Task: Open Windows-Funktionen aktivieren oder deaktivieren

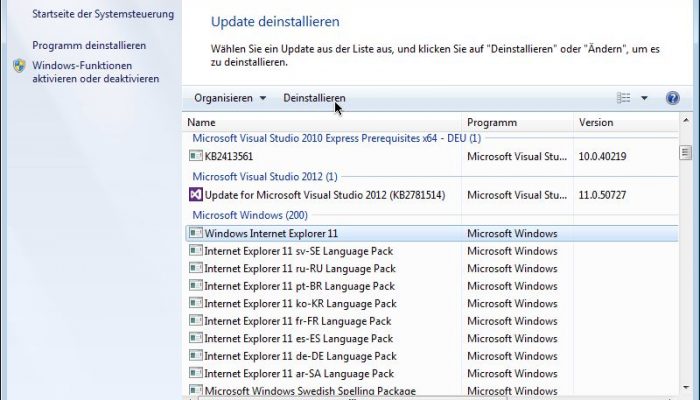Action: (96, 72)
